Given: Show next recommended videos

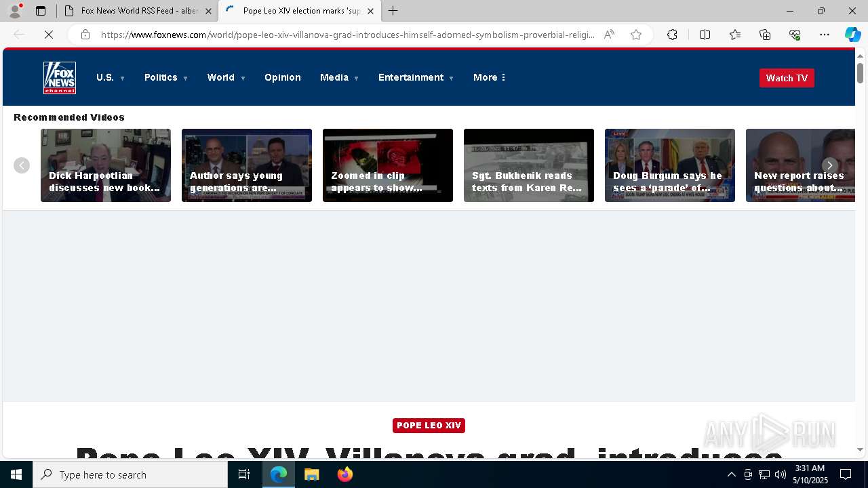Looking at the screenshot, I should pos(829,165).
